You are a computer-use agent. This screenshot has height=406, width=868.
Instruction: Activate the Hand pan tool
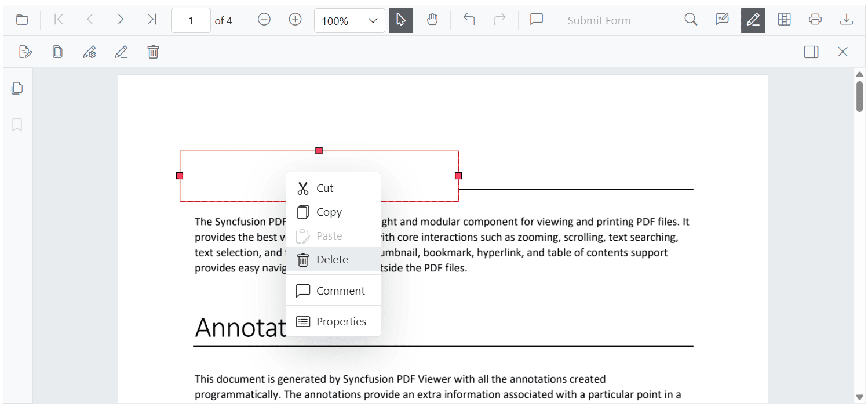(x=433, y=20)
